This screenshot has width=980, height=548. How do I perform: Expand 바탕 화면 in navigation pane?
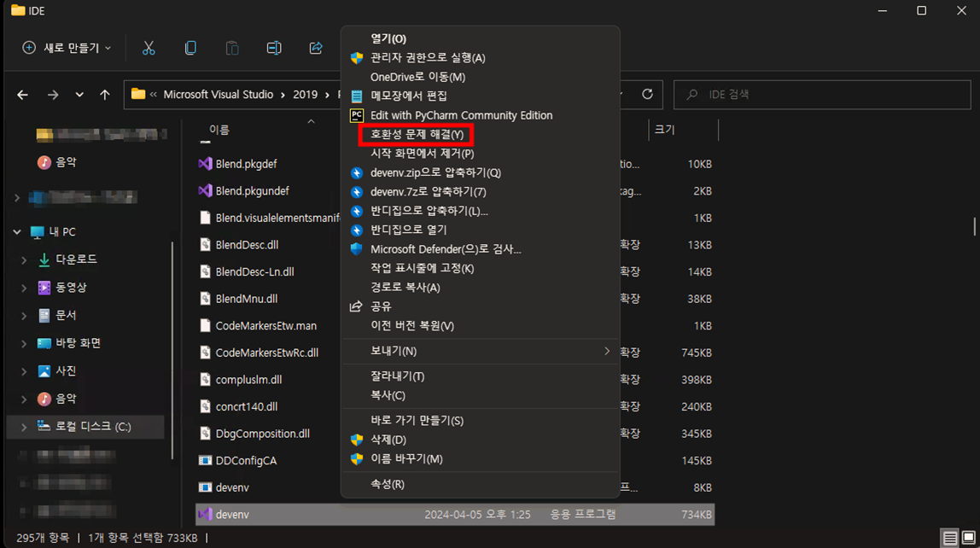pyautogui.click(x=24, y=344)
